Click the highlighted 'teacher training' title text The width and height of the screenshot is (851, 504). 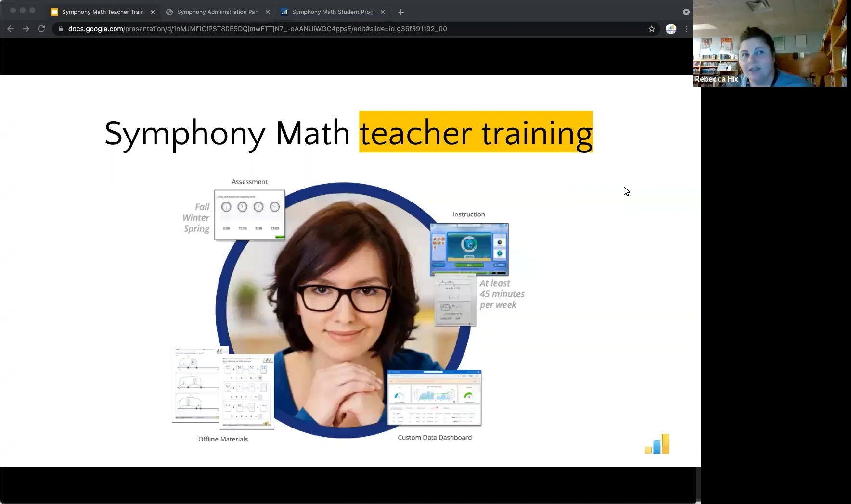click(x=475, y=132)
